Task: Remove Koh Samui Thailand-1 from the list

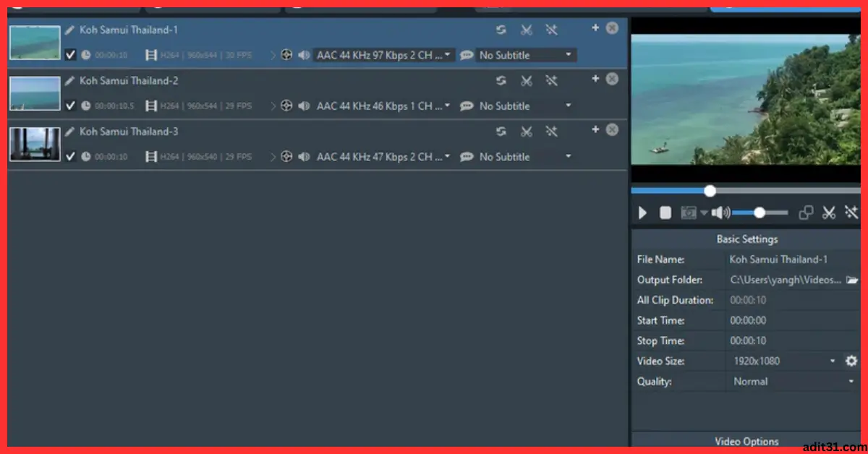Action: tap(612, 28)
